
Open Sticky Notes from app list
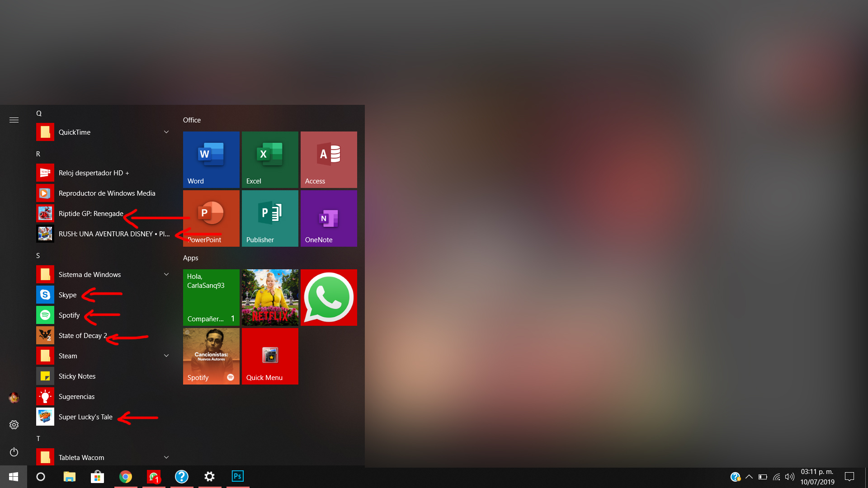(77, 376)
